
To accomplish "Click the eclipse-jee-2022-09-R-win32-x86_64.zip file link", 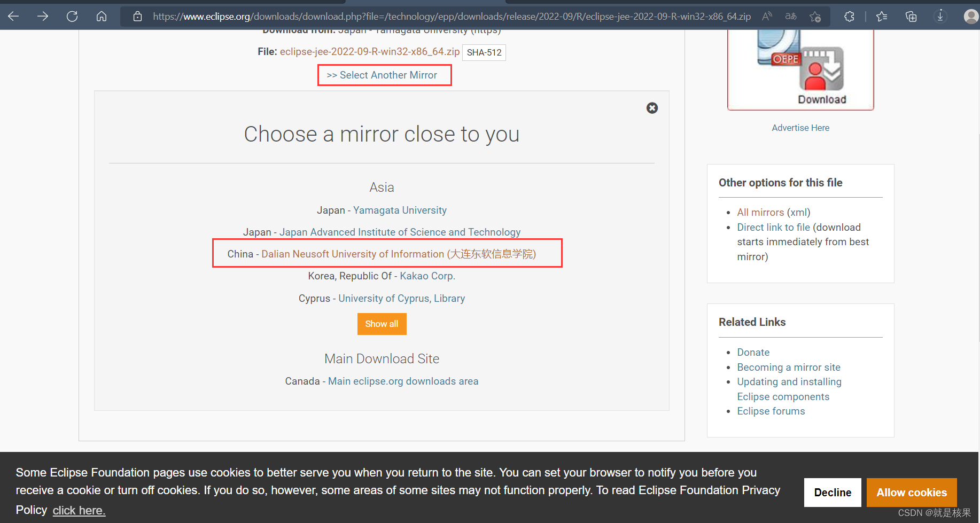I will tap(370, 52).
